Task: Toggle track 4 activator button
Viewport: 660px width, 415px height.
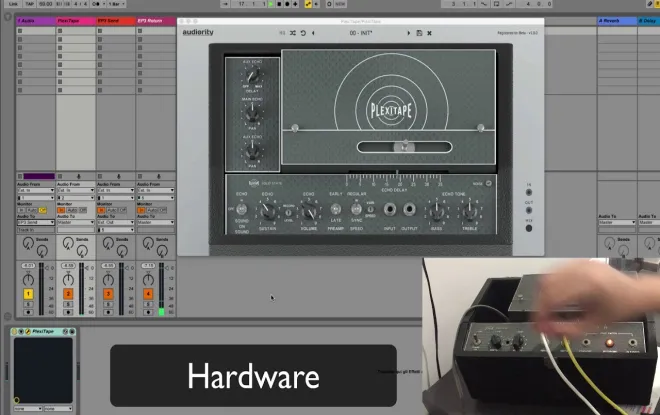Action: click(x=148, y=294)
